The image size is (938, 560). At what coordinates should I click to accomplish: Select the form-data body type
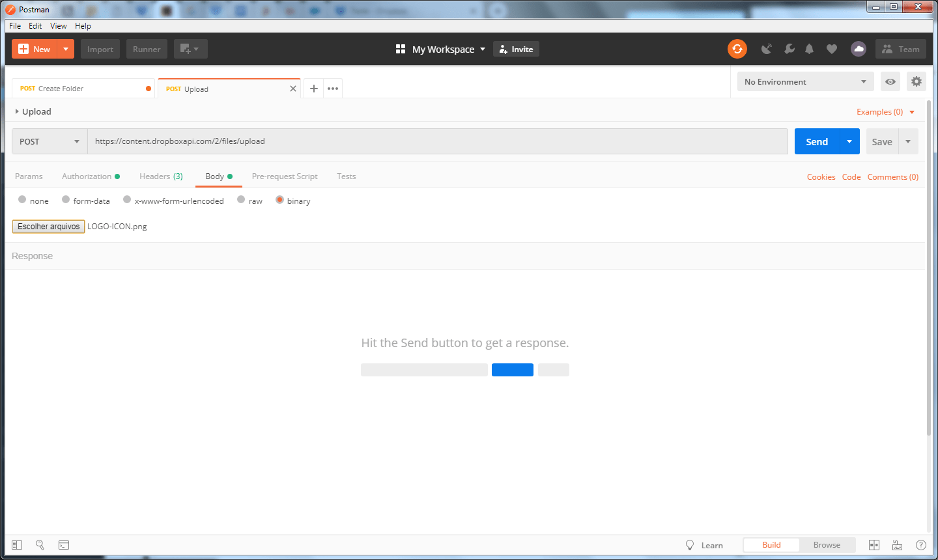(x=66, y=200)
